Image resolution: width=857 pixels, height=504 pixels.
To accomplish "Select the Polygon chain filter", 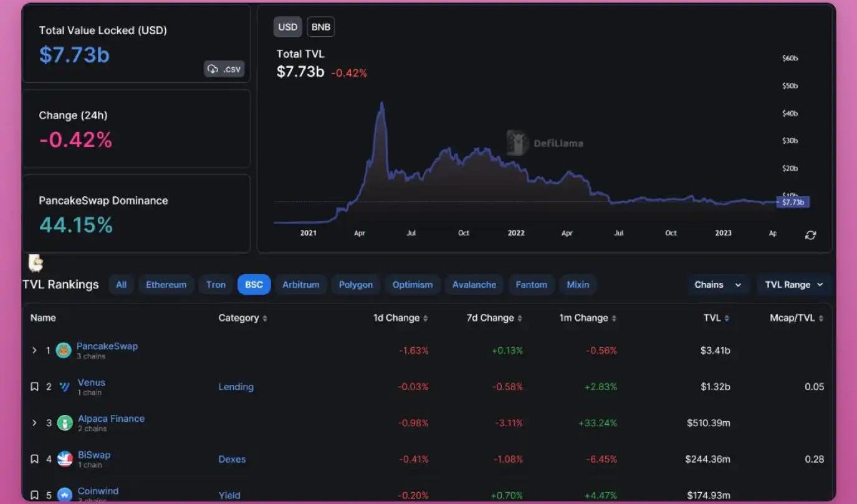I will click(355, 285).
